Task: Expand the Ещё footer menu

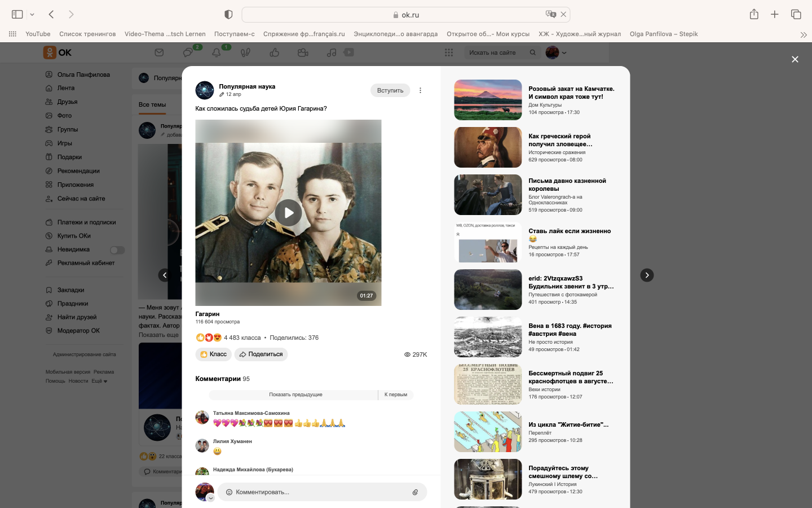Action: tap(99, 381)
